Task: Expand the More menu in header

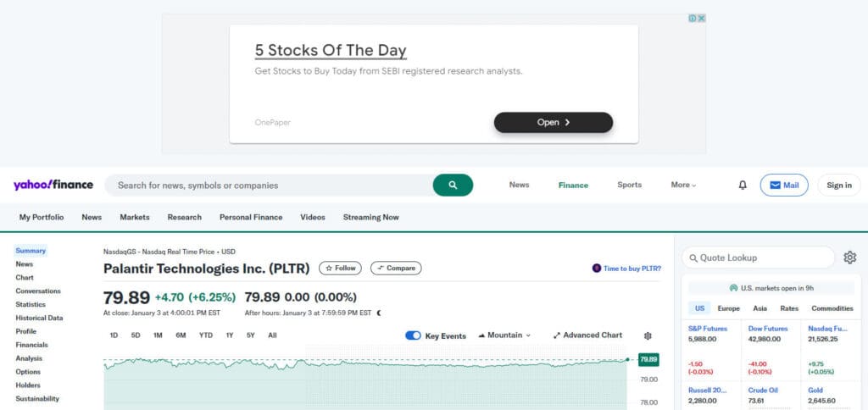Action: point(683,185)
